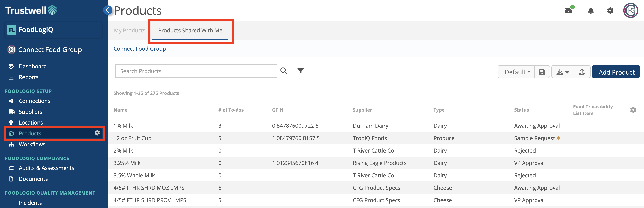
Task: Click the Workflows hierarchy icon
Action: click(11, 144)
